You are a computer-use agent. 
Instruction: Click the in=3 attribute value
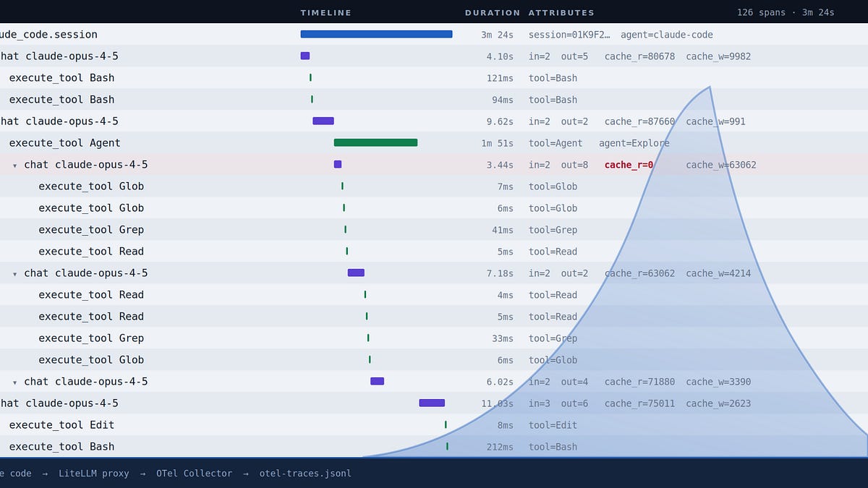540,403
